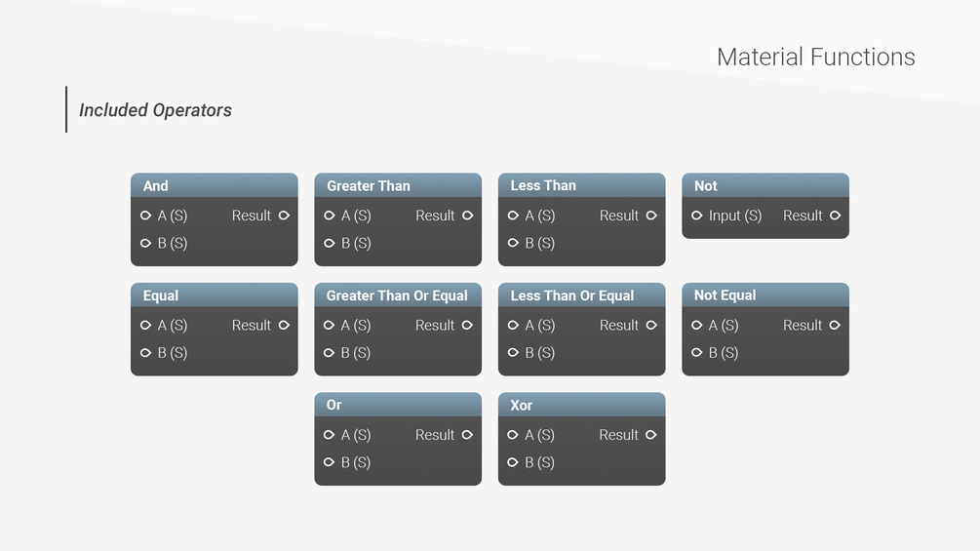Click the Xor node's Result output pin
This screenshot has width=980, height=551.
click(x=651, y=435)
